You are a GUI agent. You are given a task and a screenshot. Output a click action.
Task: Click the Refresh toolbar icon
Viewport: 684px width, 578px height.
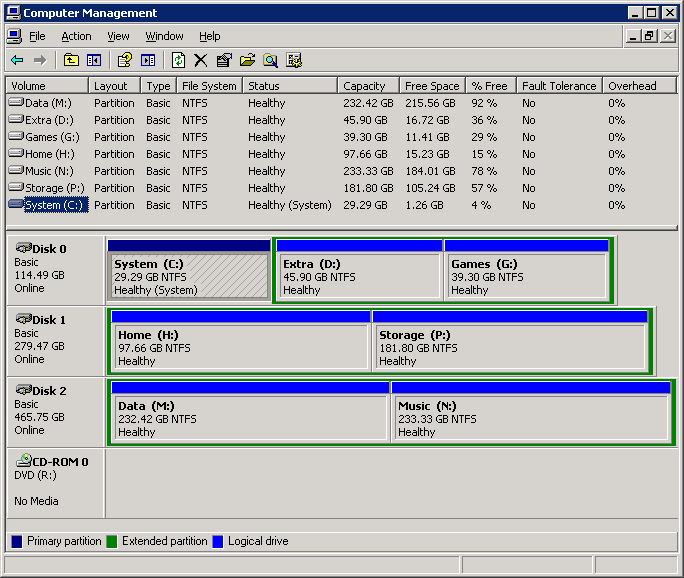point(178,60)
